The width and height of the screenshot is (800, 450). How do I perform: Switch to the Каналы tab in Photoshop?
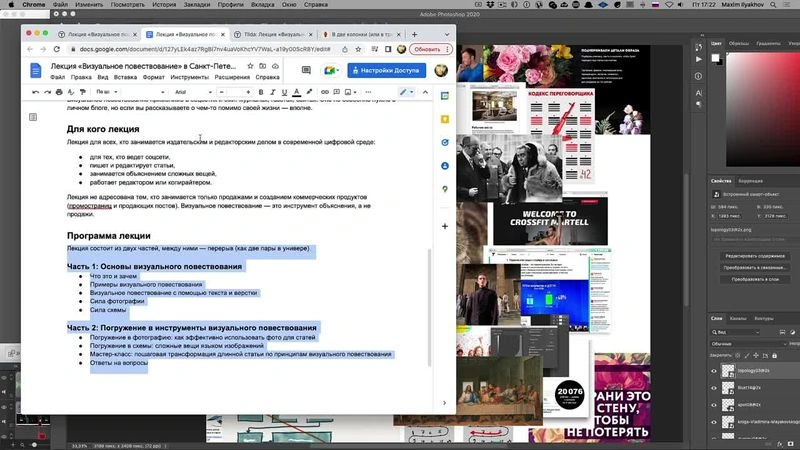(738, 318)
